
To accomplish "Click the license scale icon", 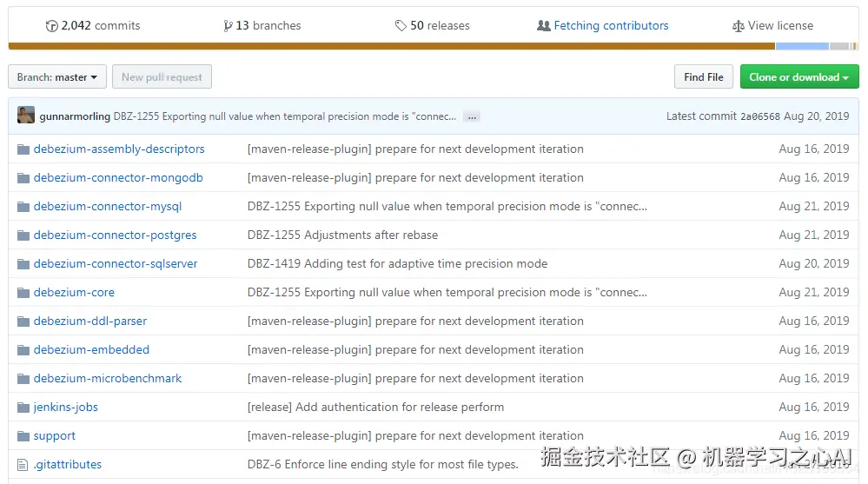I will tap(738, 26).
